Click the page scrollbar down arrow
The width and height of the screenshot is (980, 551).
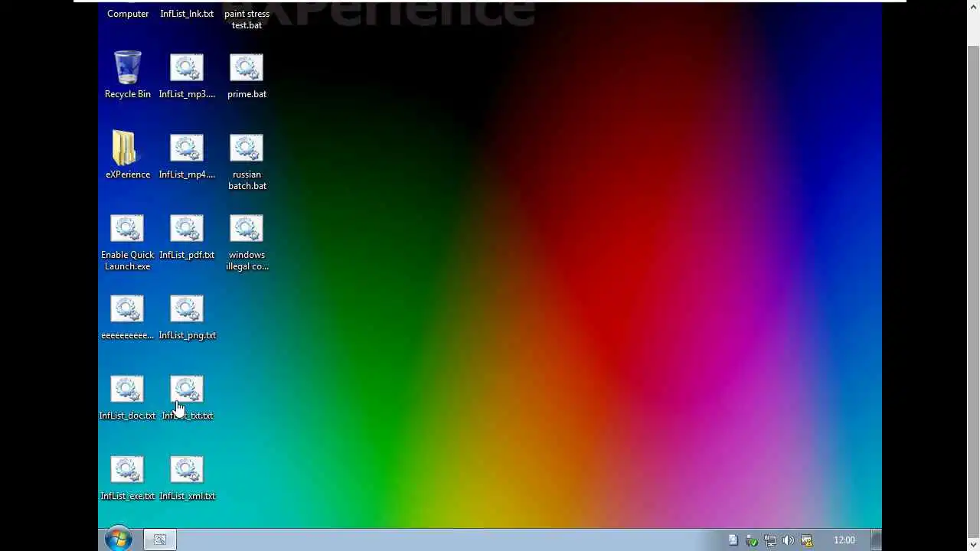click(973, 544)
